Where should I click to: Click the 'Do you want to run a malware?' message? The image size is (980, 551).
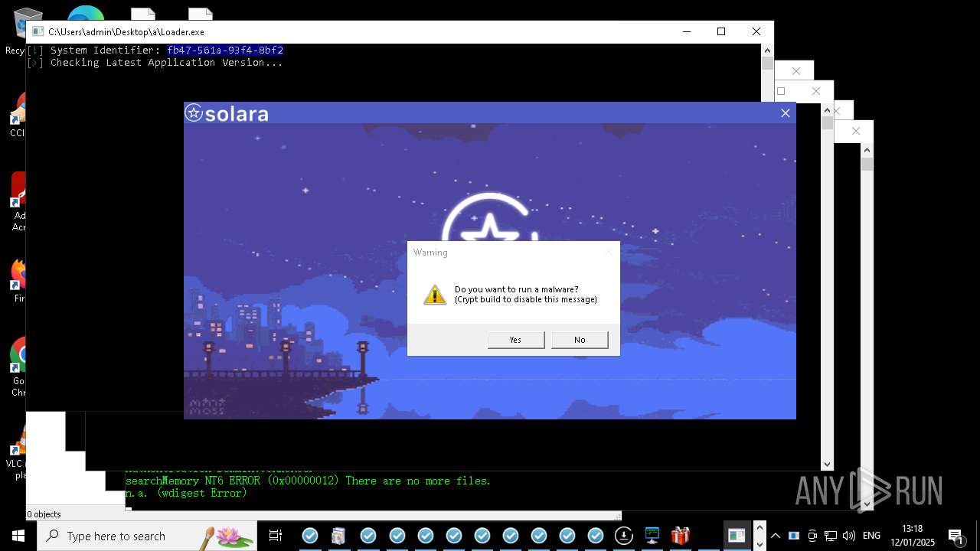[517, 289]
